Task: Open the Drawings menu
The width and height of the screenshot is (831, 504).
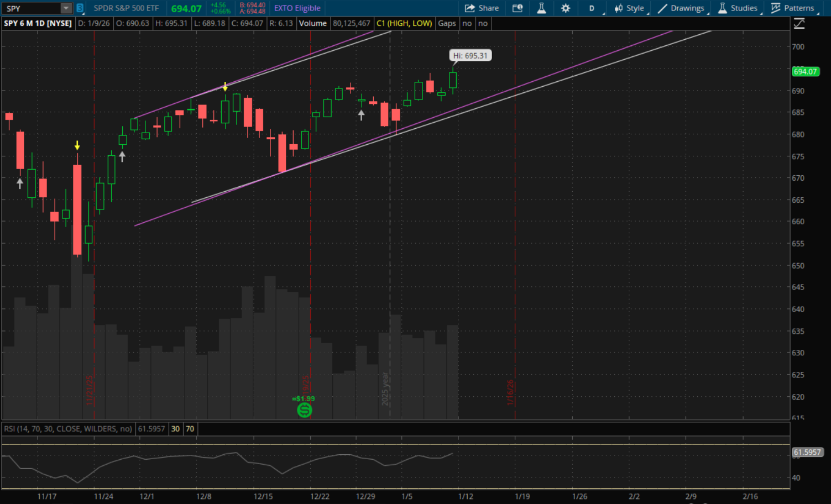Action: pyautogui.click(x=681, y=8)
